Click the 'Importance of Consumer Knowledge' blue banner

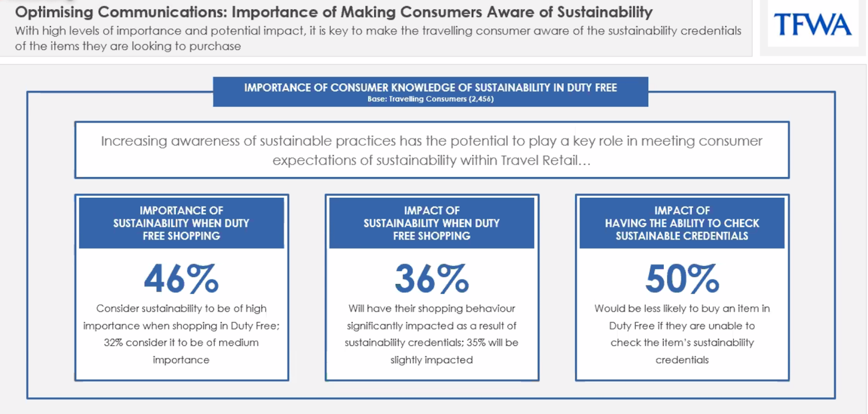[x=430, y=92]
